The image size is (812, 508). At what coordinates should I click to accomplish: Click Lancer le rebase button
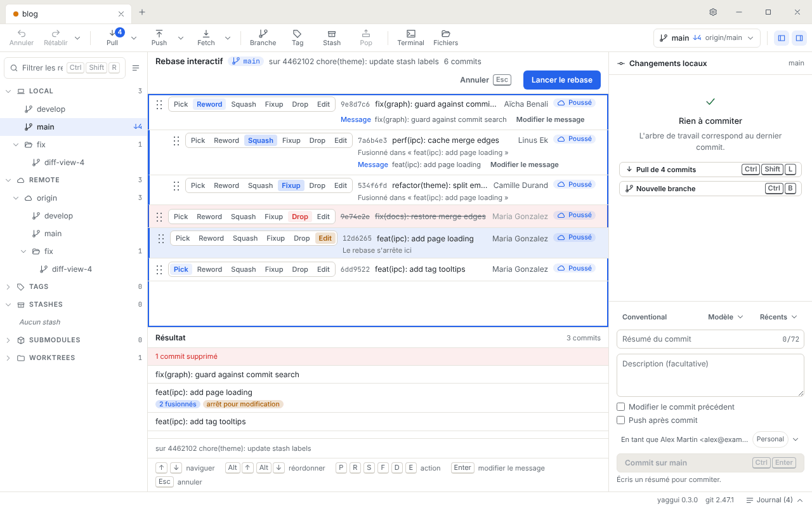point(562,80)
